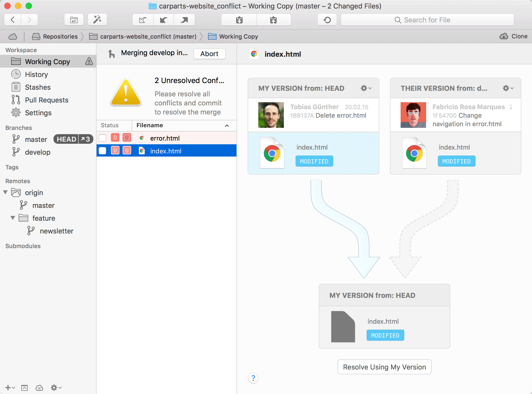This screenshot has width=532, height=394.
Task: Click the Search for File field
Action: (427, 20)
